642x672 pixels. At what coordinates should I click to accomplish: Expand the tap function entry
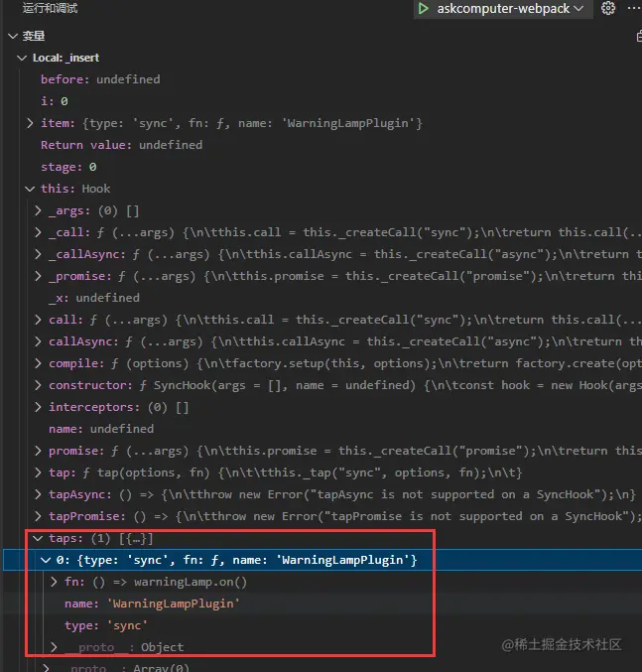pyautogui.click(x=38, y=472)
